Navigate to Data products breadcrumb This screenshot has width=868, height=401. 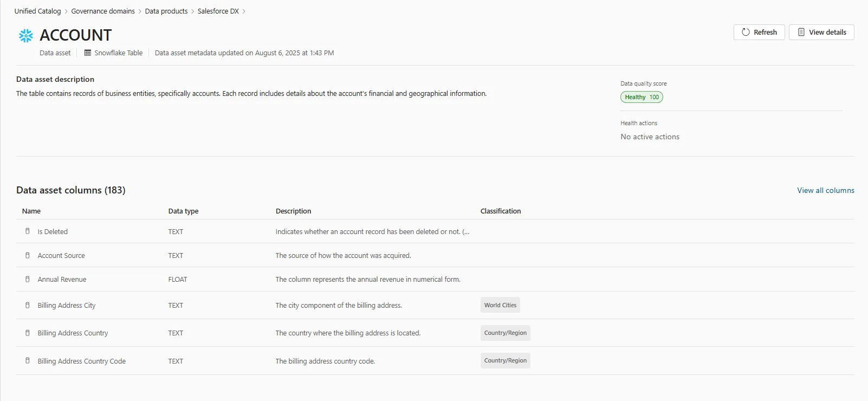[166, 11]
